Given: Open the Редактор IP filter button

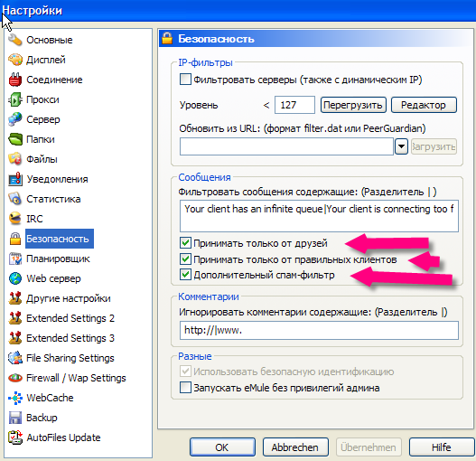Looking at the screenshot, I should click(424, 105).
